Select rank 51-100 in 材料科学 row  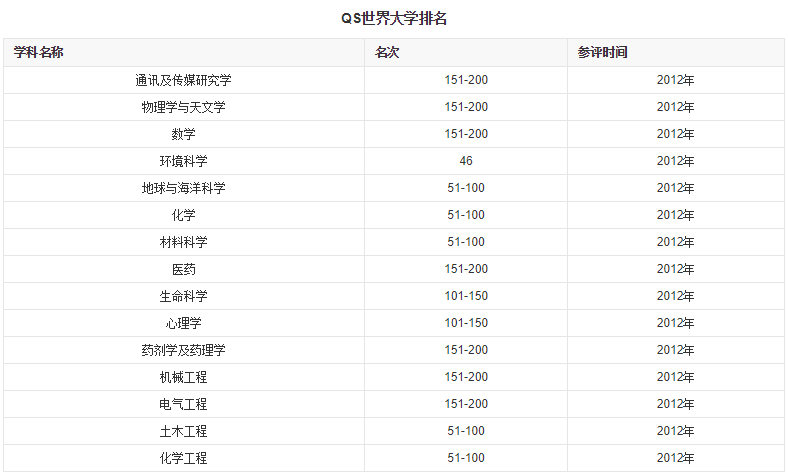pos(466,242)
